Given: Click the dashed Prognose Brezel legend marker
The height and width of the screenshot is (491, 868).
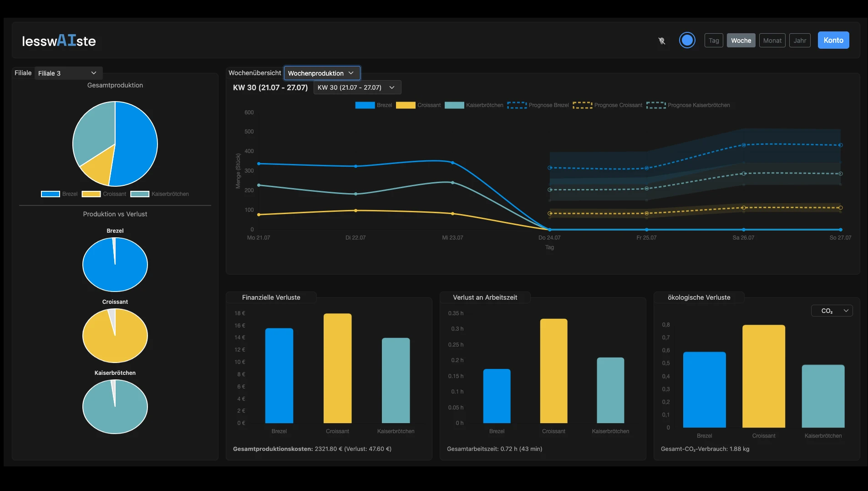Looking at the screenshot, I should click(517, 105).
